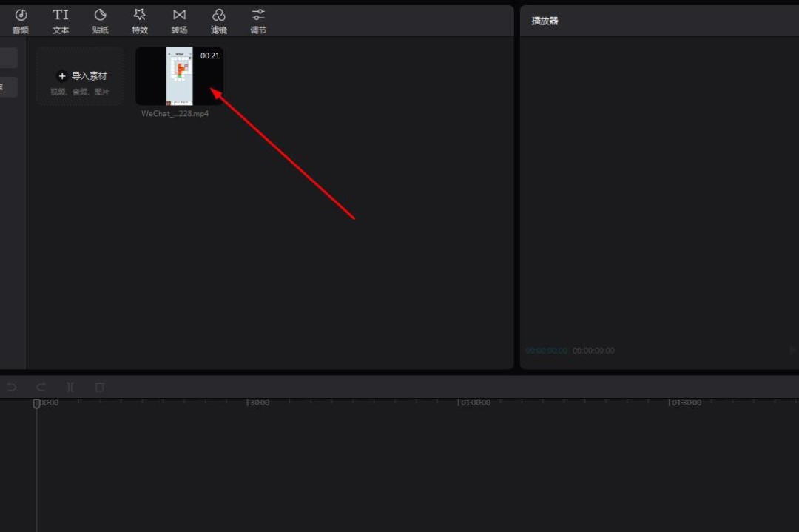Click the 导入素材 import button
Viewport: 799px width, 532px height.
pos(80,76)
